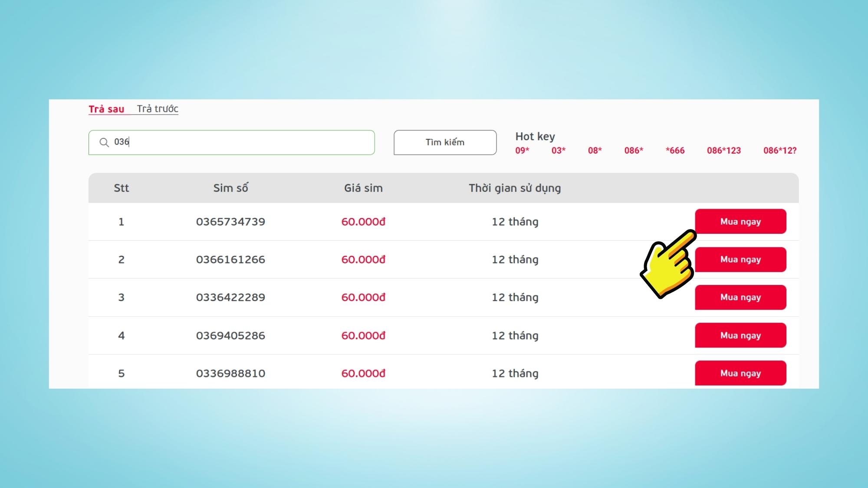868x488 pixels.
Task: Select the 08* hot key filter
Action: 595,151
